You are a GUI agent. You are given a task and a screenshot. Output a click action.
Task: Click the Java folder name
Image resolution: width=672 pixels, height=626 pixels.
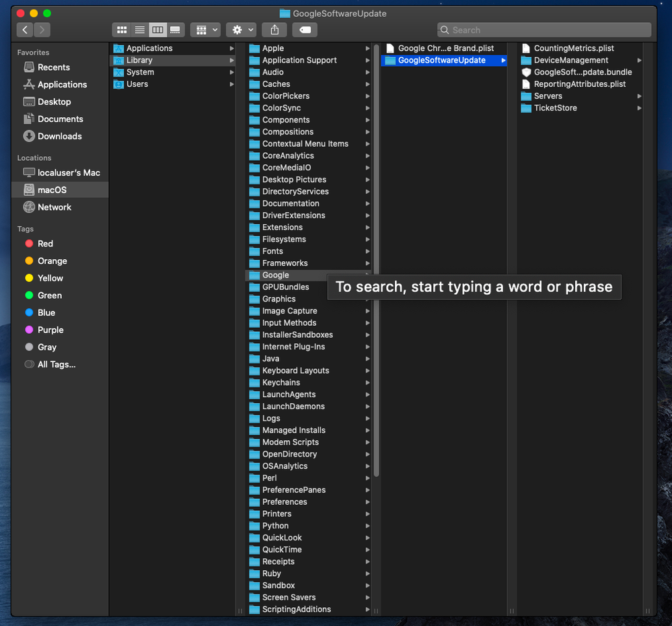270,359
